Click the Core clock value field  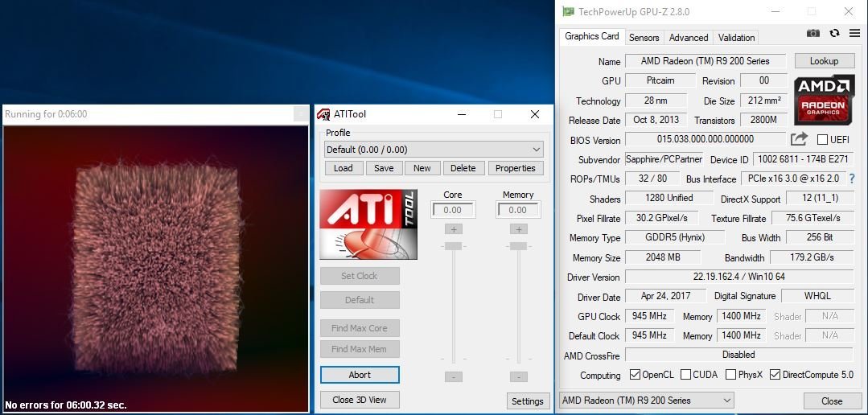pos(453,210)
